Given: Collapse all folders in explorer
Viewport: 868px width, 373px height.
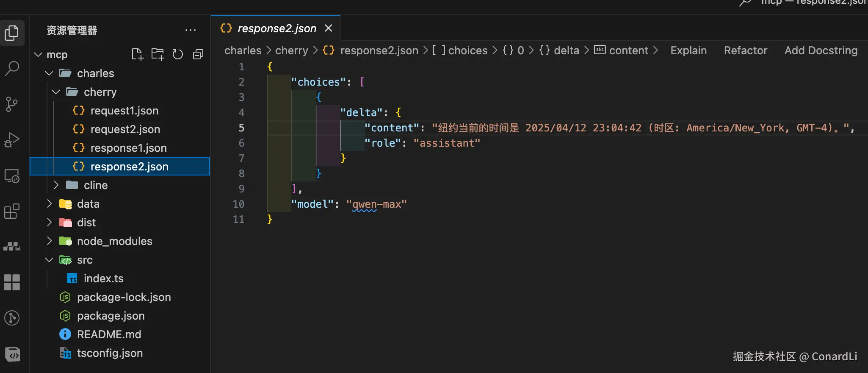Looking at the screenshot, I should click(198, 55).
